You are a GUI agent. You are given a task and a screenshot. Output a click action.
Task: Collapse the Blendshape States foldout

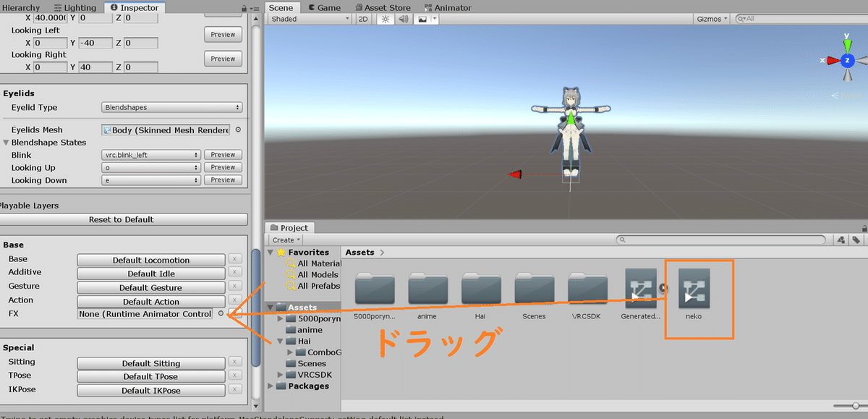point(7,143)
